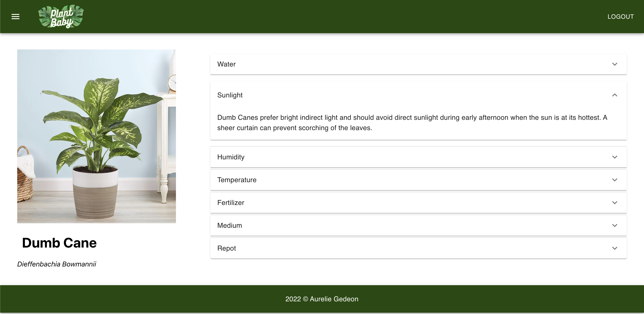Click the Dumb Cane plant photo

click(x=97, y=136)
